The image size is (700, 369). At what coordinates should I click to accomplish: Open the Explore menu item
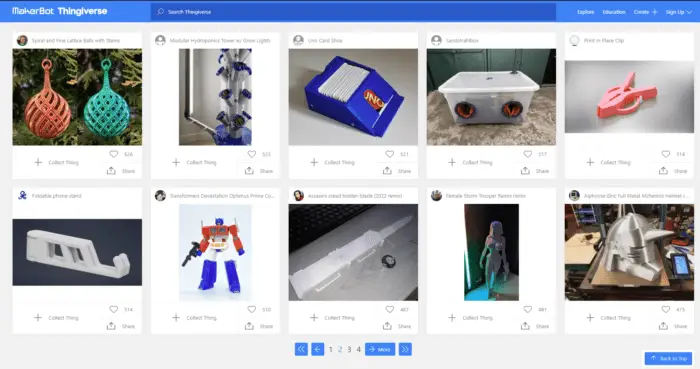585,12
